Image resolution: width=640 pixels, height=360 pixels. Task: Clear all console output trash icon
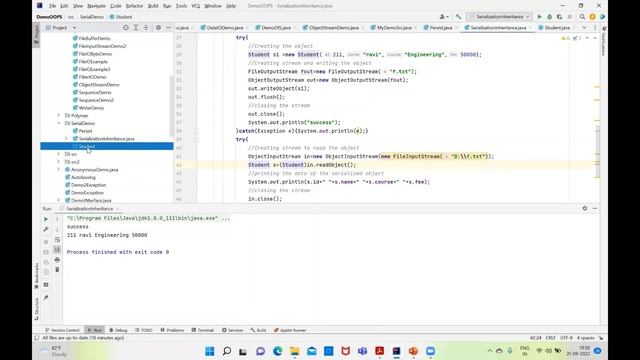pyautogui.click(x=57, y=270)
